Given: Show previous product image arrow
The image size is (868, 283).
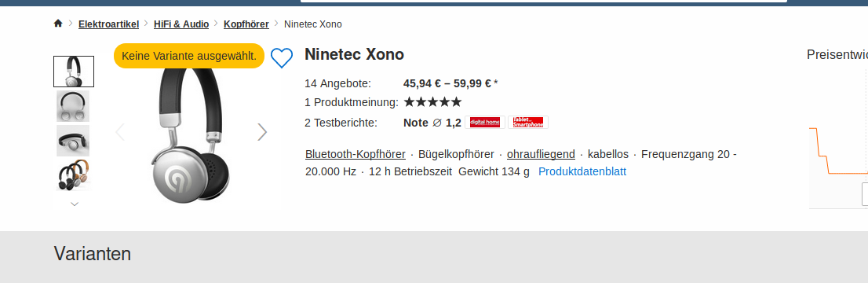Looking at the screenshot, I should tap(119, 131).
